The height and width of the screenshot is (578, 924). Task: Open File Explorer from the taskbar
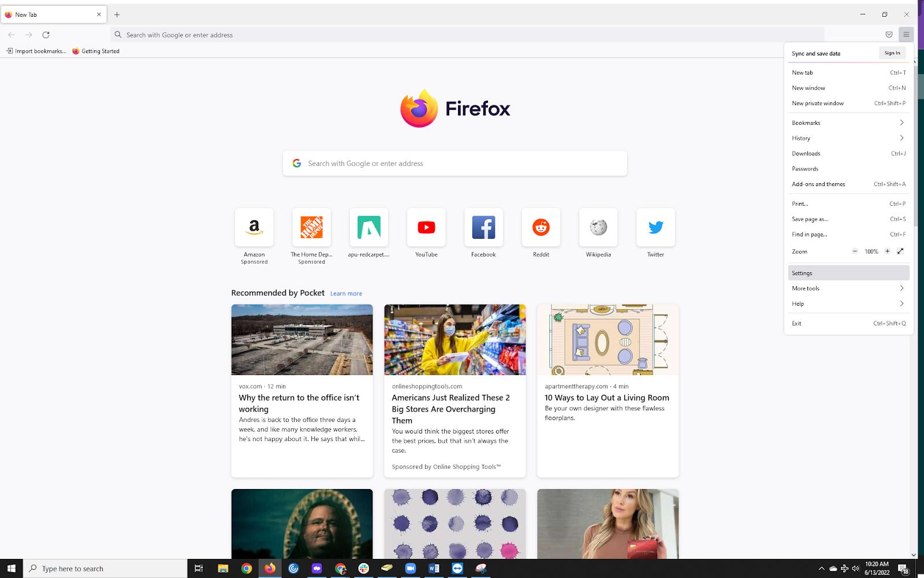223,568
